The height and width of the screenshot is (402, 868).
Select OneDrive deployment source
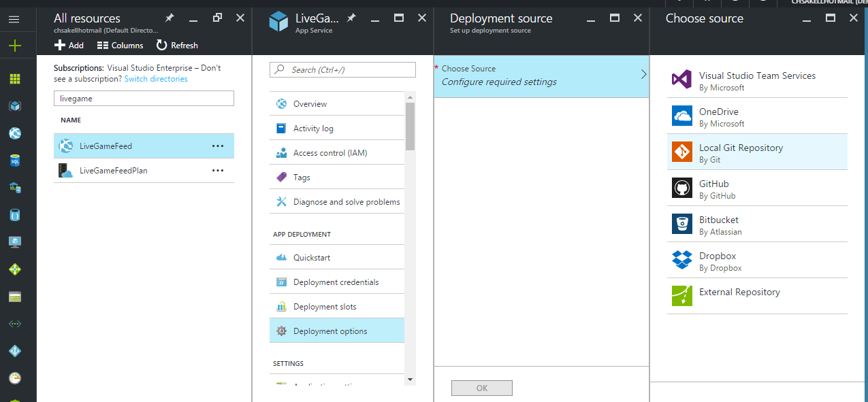tap(757, 116)
